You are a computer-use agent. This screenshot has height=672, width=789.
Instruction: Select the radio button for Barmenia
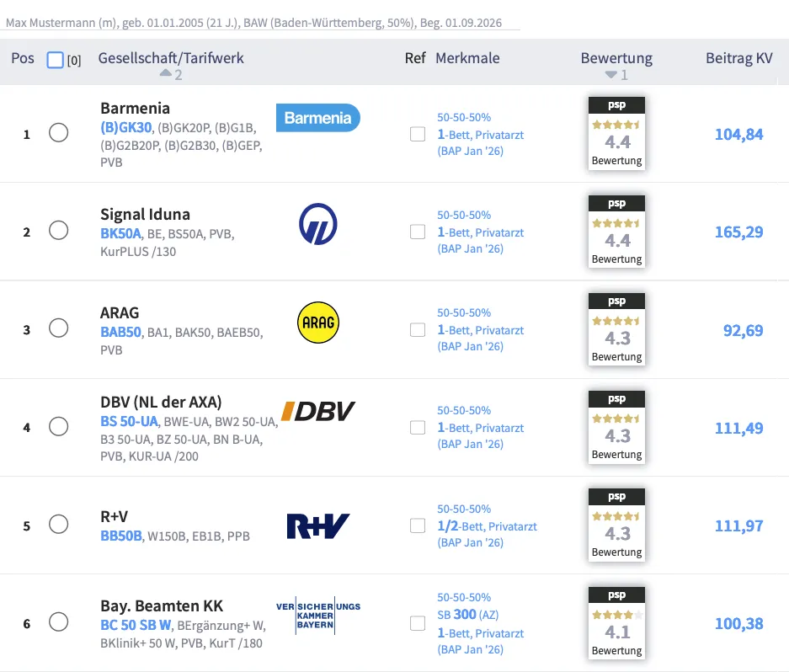[58, 132]
